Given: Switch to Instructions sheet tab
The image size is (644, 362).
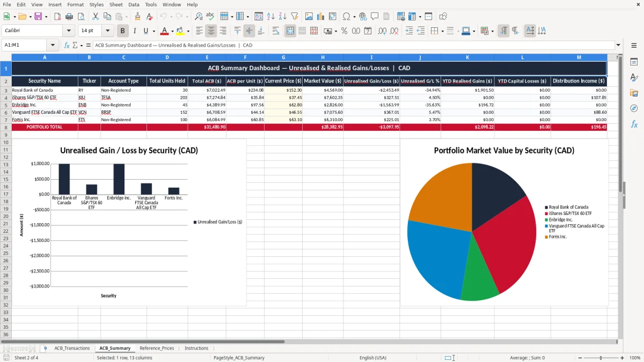Looking at the screenshot, I should tap(196, 348).
